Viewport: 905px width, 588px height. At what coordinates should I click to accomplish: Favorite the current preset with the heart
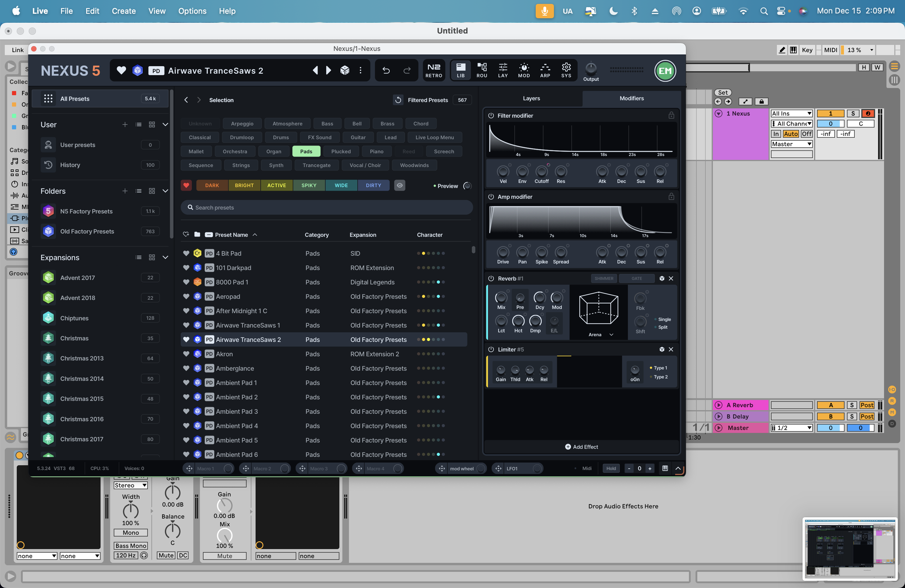(x=121, y=70)
